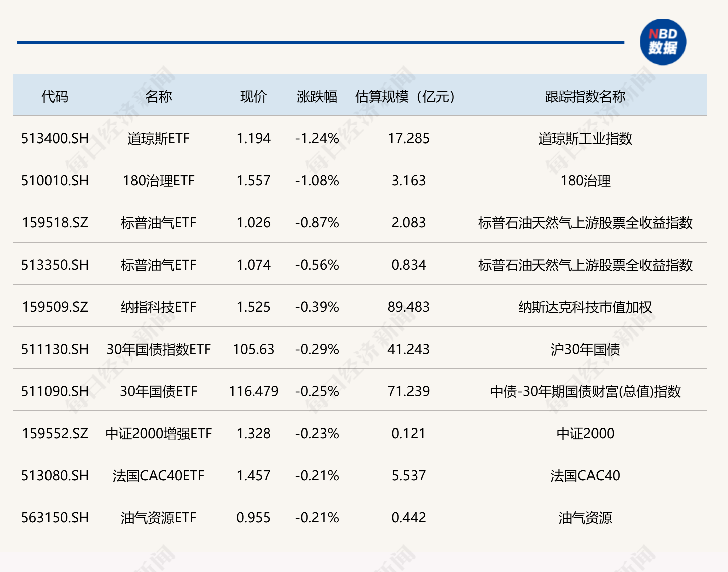Image resolution: width=728 pixels, height=572 pixels.
Task: Select the 道琼斯ETF name cell
Action: [x=158, y=138]
